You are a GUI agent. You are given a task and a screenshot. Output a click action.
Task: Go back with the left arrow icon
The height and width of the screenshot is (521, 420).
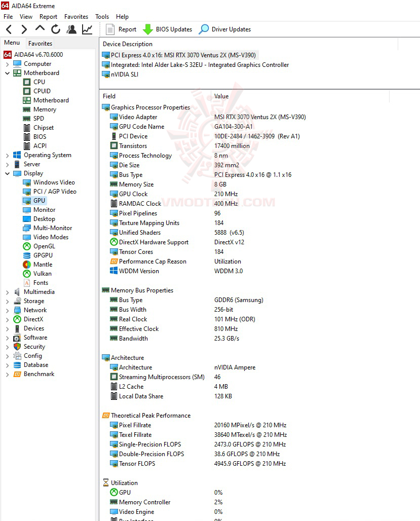click(x=9, y=29)
